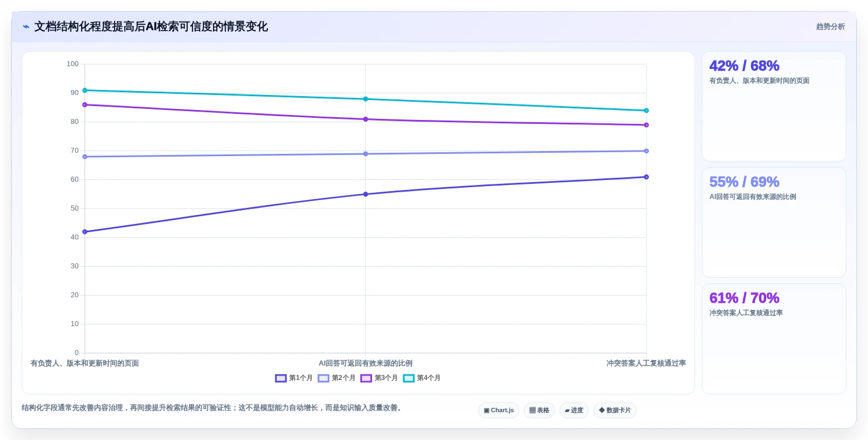
Task: Click the y-axis tick label 100
Action: point(73,64)
